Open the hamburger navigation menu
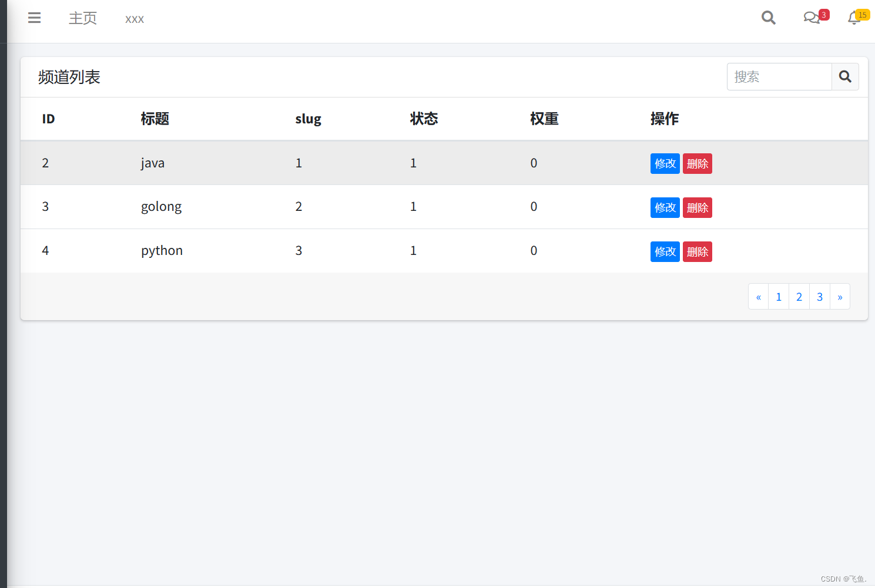 click(x=34, y=18)
